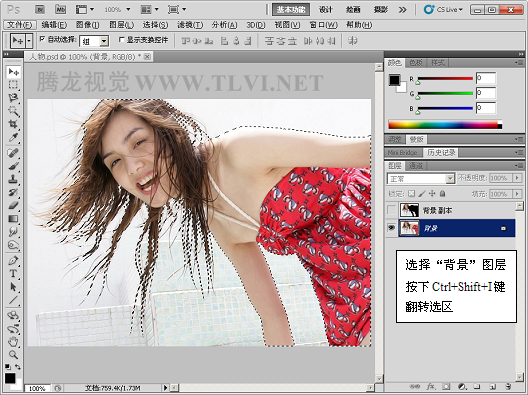This screenshot has width=528, height=395.
Task: Select the 基本功能 workspace button
Action: [291, 10]
